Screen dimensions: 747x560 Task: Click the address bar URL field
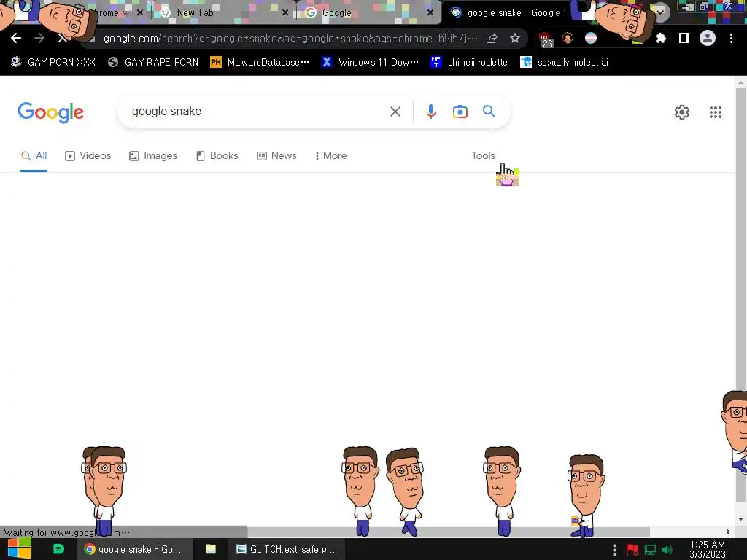290,39
